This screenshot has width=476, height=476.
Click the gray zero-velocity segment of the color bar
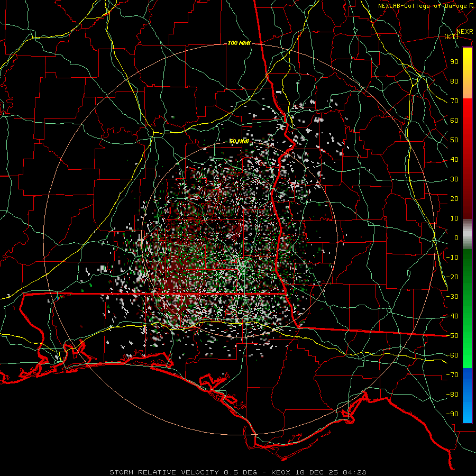tap(467, 234)
